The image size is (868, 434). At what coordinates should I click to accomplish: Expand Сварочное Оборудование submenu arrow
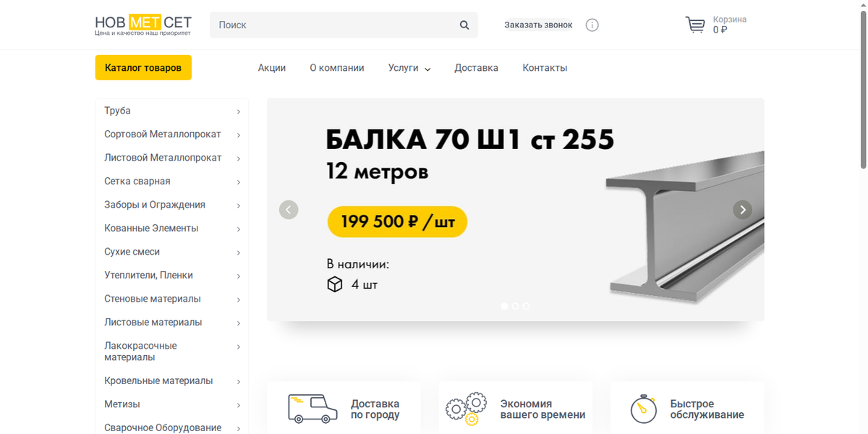(x=239, y=428)
